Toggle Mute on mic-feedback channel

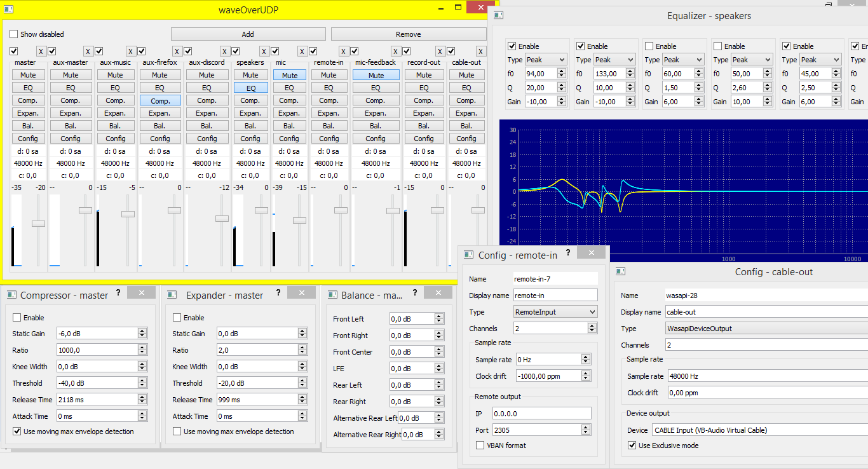coord(376,75)
